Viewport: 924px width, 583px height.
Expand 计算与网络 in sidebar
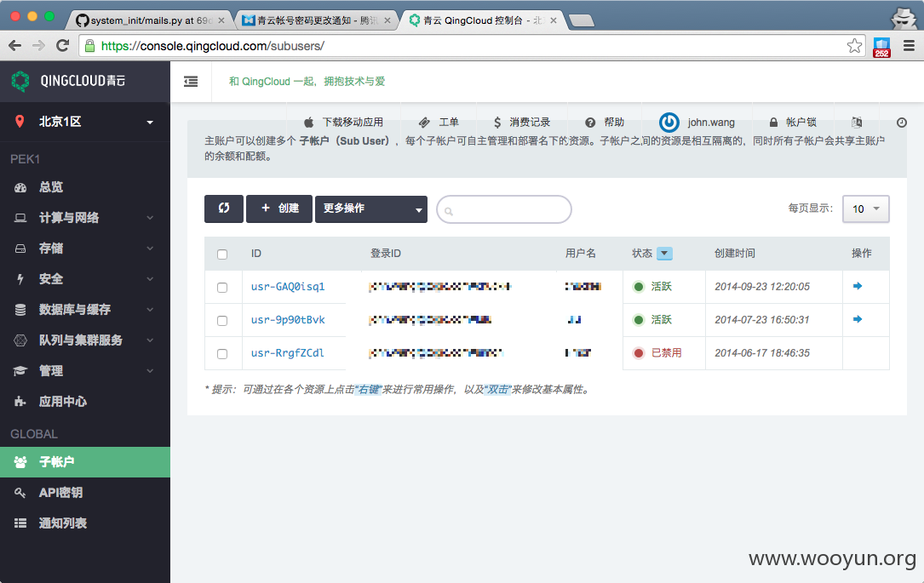pos(85,218)
